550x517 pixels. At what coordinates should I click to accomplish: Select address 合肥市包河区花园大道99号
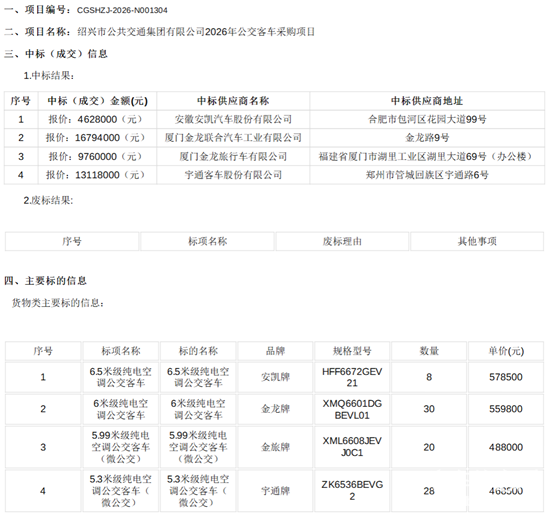(427, 120)
